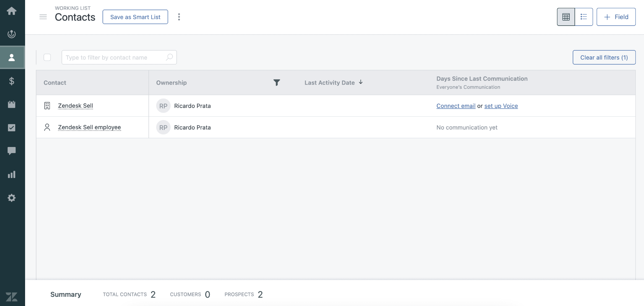Screen dimensions: 644x306
Task: Click Prospects summary count
Action: click(x=260, y=295)
